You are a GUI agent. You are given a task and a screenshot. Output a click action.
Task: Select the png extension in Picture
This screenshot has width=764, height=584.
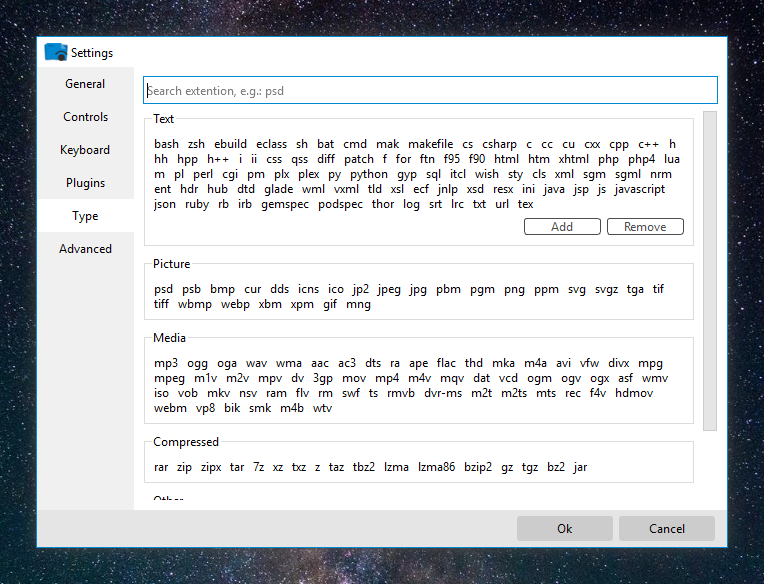(x=514, y=289)
